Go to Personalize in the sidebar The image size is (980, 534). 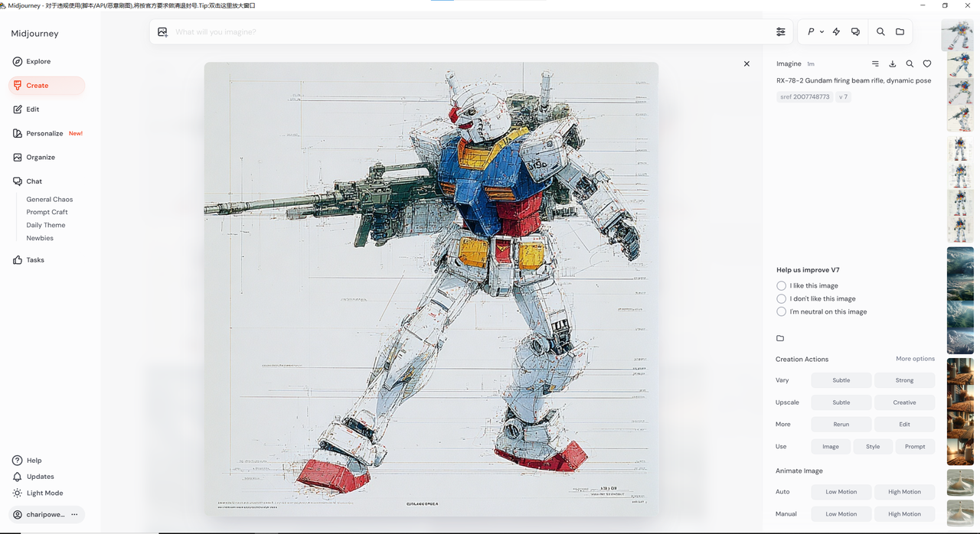(47, 133)
